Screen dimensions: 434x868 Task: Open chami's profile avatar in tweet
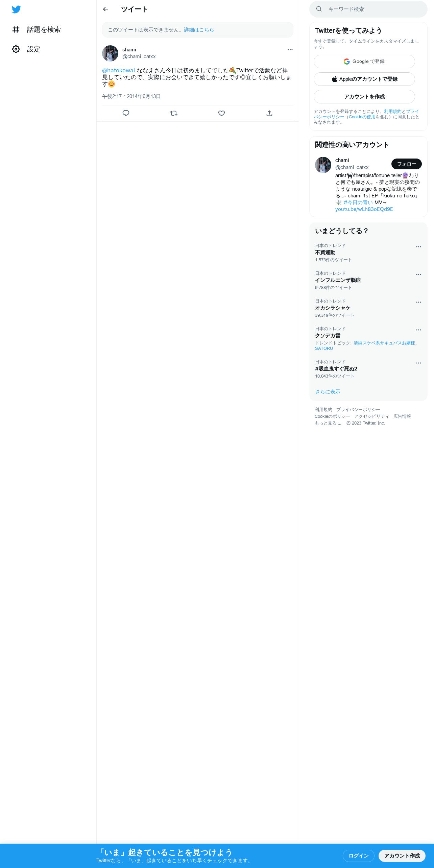pyautogui.click(x=110, y=53)
